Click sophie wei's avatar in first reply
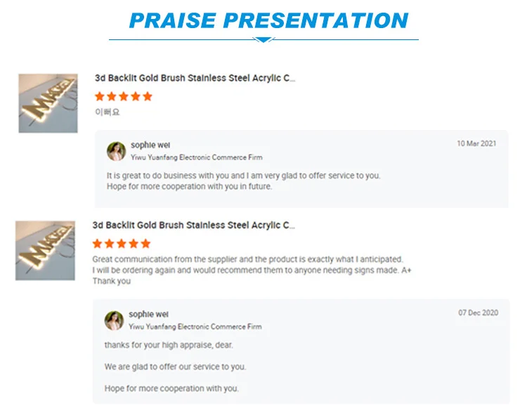Screen dimensions: 527x420 point(116,151)
